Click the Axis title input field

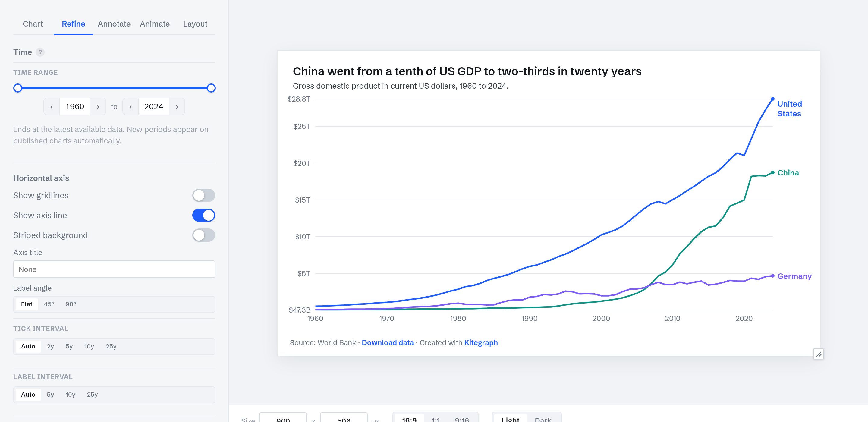(114, 269)
